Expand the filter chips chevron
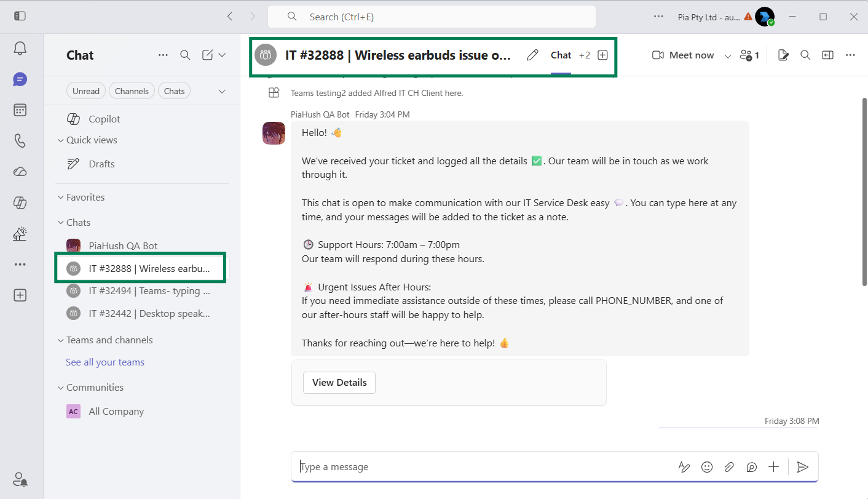Viewport: 868px width, 499px height. coord(222,91)
